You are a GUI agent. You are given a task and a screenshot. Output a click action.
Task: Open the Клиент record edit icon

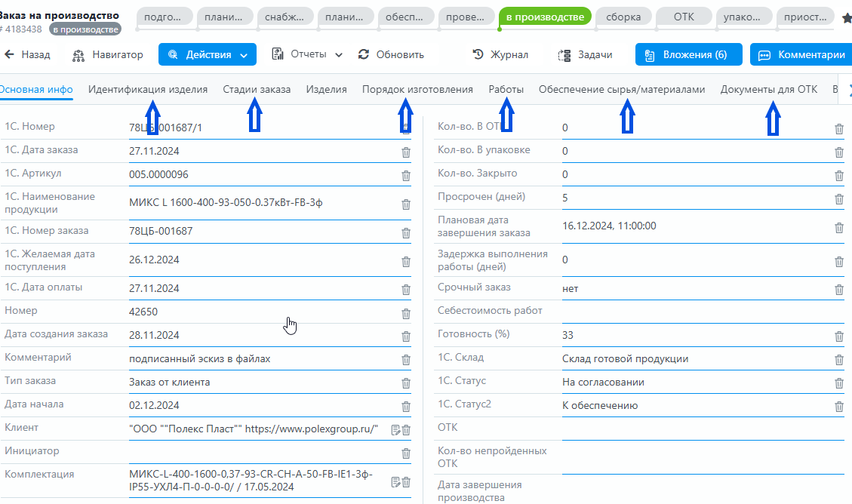click(x=395, y=430)
